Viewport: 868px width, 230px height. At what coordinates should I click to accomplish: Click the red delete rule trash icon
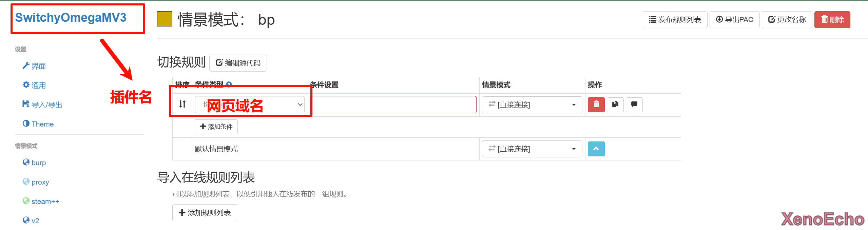click(596, 104)
